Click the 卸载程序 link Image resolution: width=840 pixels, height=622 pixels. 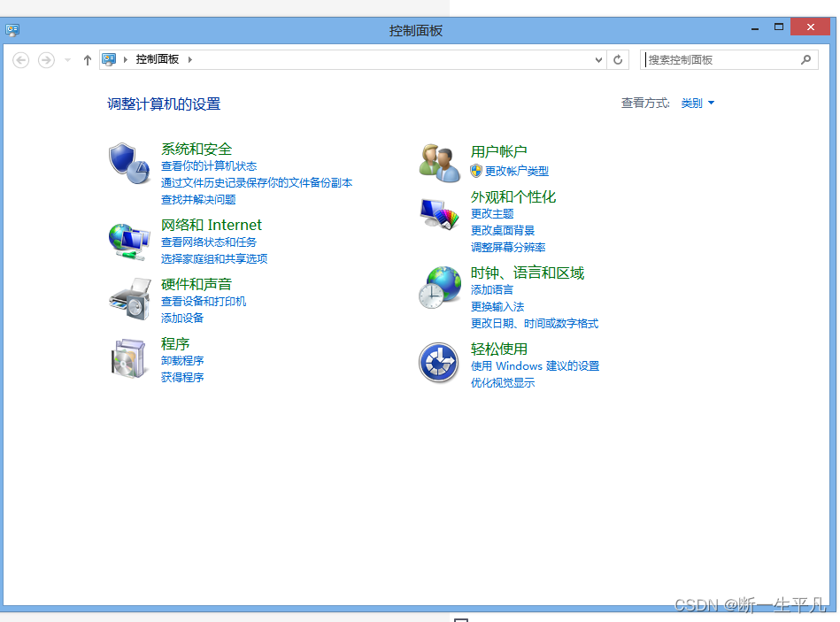pos(181,360)
